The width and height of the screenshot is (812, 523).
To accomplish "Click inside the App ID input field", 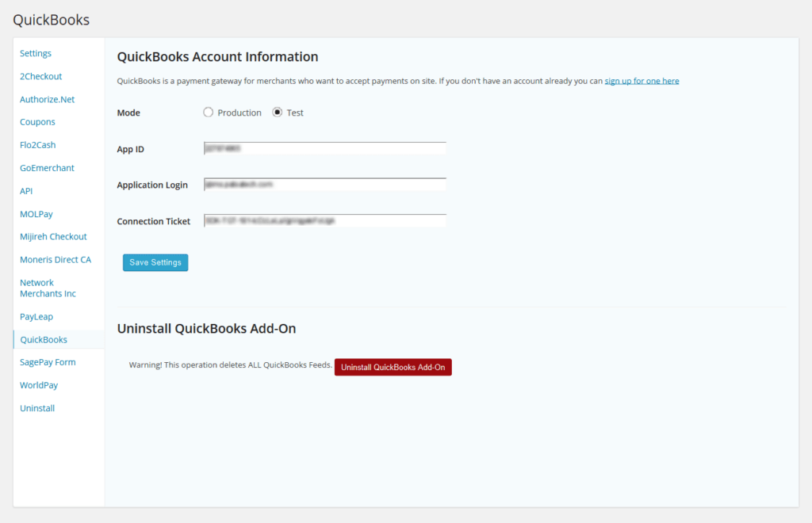I will point(325,147).
